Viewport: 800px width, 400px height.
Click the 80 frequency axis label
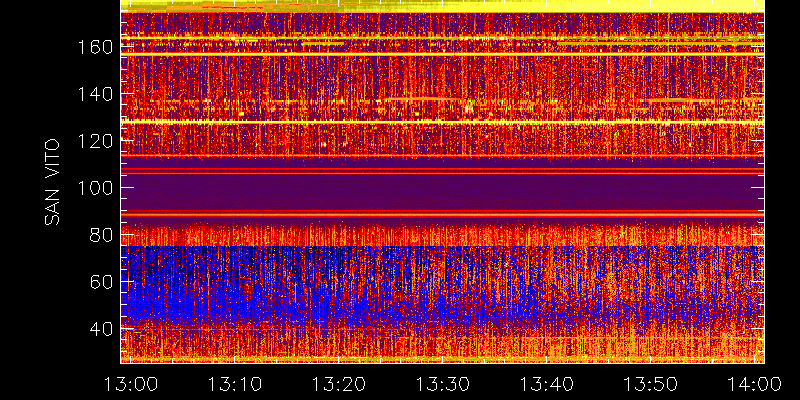[101, 235]
